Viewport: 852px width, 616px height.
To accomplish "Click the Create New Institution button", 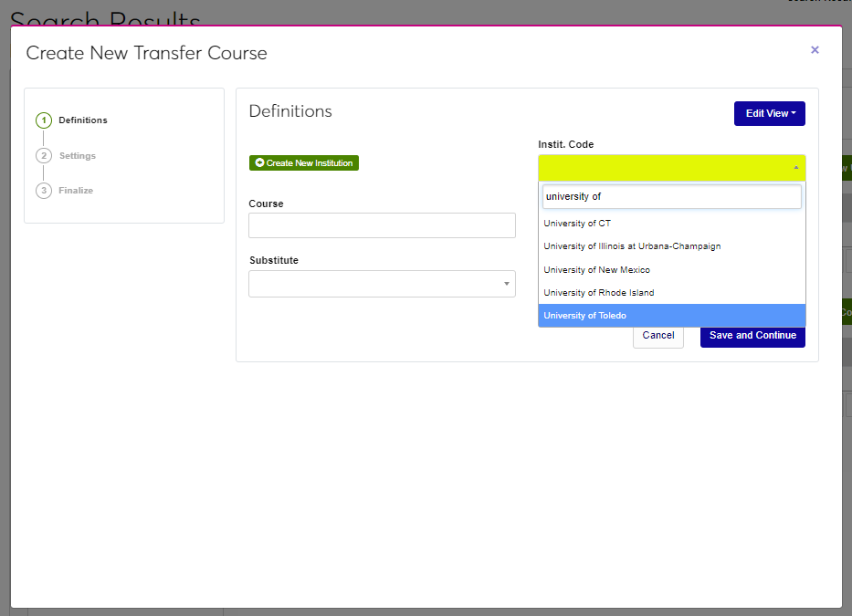I will [304, 163].
